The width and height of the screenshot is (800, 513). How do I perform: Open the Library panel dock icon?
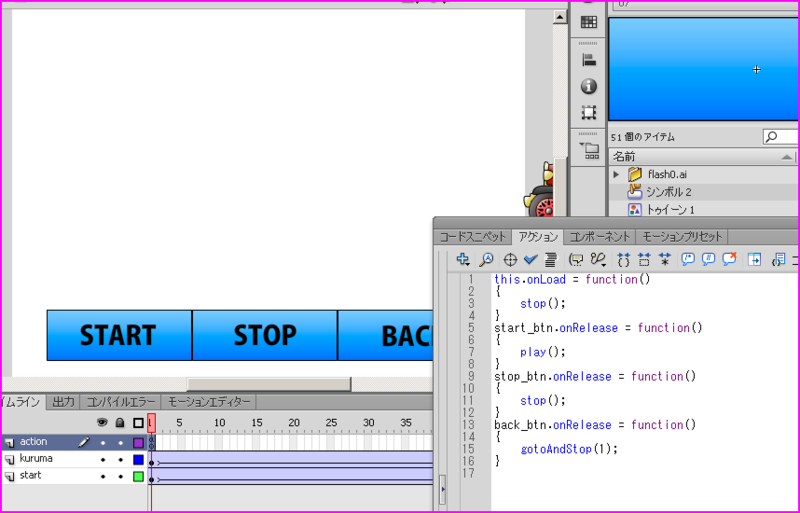tap(590, 151)
